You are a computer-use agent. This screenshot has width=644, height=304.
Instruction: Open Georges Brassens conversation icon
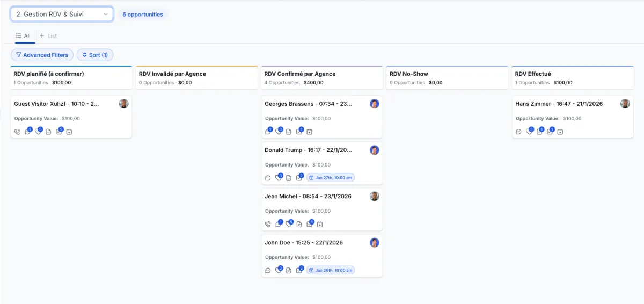point(268,132)
